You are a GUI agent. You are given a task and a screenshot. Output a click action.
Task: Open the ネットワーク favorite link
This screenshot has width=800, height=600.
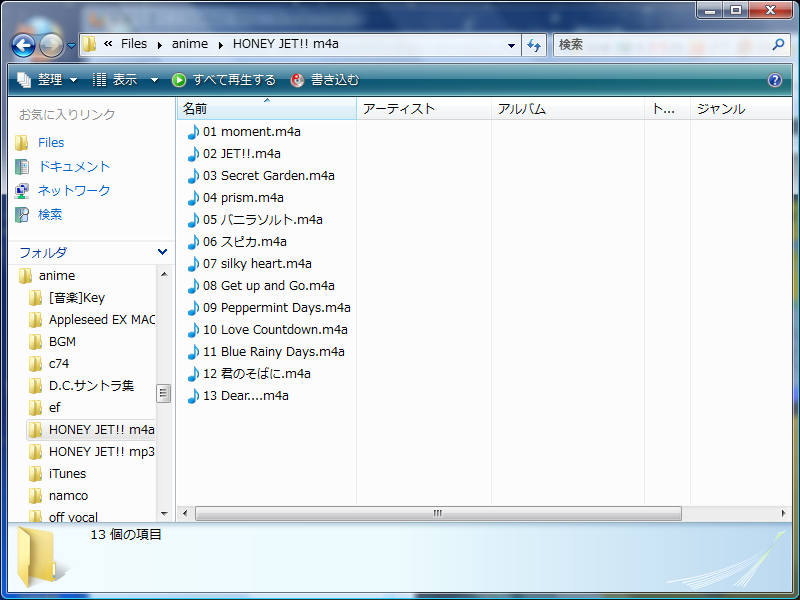coord(74,190)
